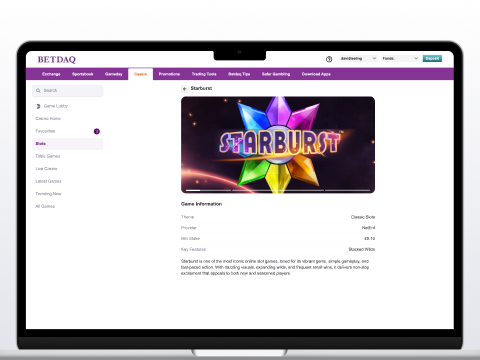The width and height of the screenshot is (480, 360).
Task: Select the Casino tab
Action: pos(140,74)
